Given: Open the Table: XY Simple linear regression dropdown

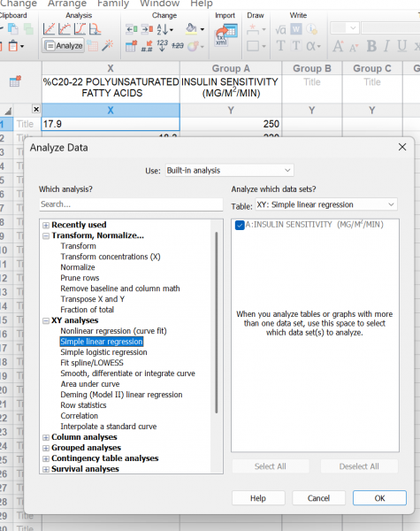Looking at the screenshot, I should click(326, 204).
